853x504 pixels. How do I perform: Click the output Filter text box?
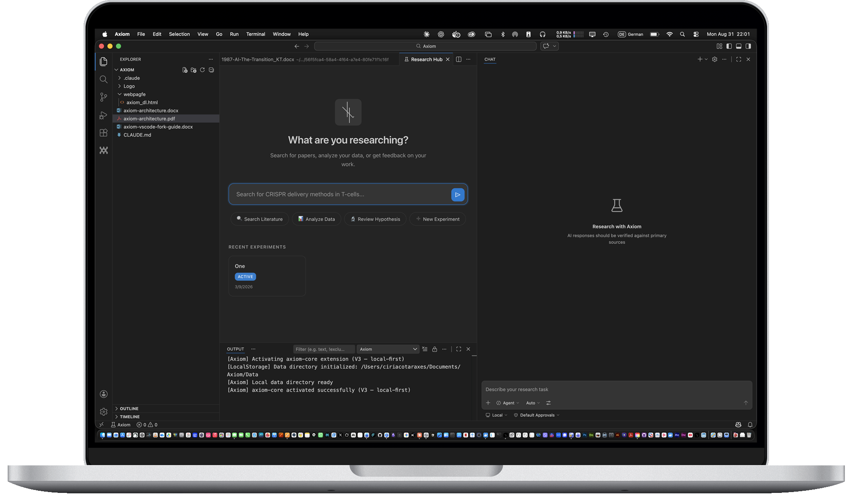pos(324,349)
